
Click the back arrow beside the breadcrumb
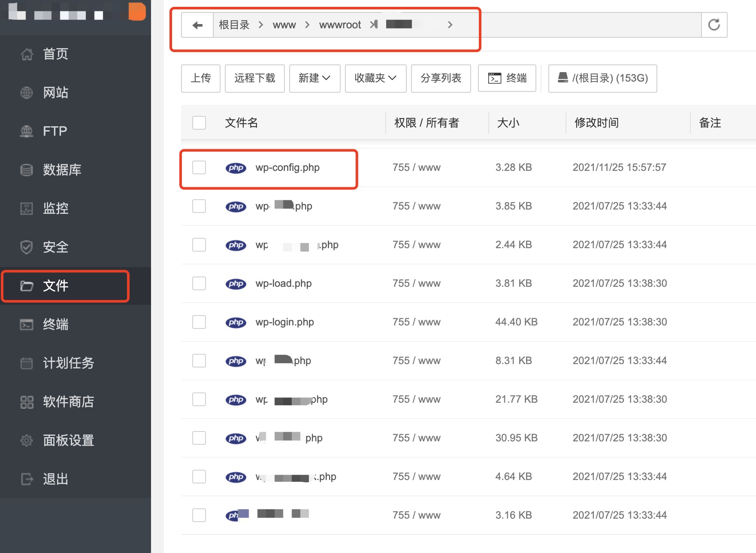pos(197,24)
